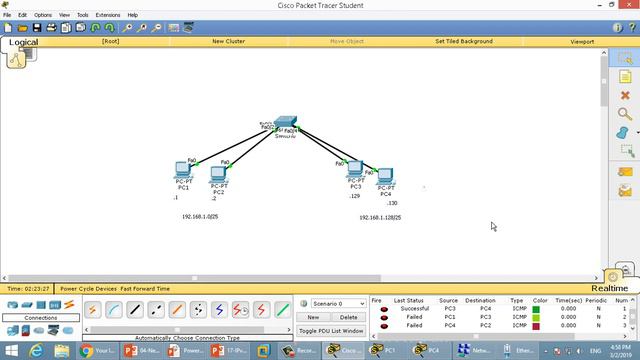Toggle fire for the PC3 to PC4 PDU

[x=384, y=309]
